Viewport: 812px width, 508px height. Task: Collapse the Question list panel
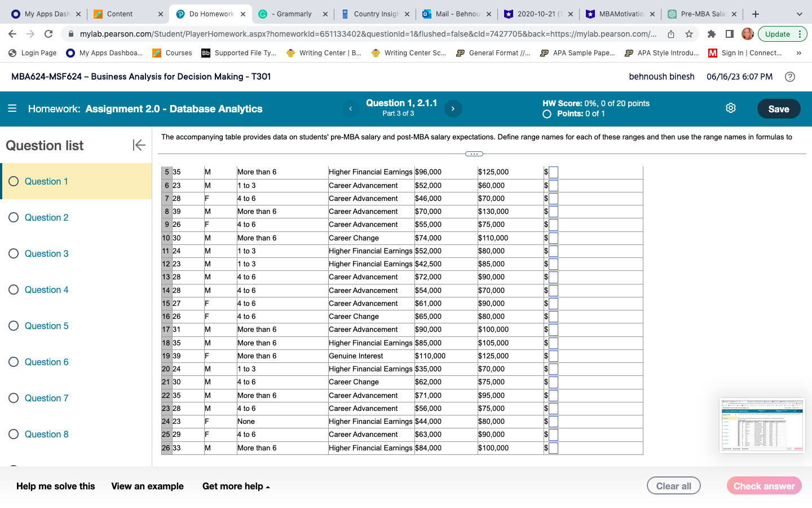tap(139, 146)
